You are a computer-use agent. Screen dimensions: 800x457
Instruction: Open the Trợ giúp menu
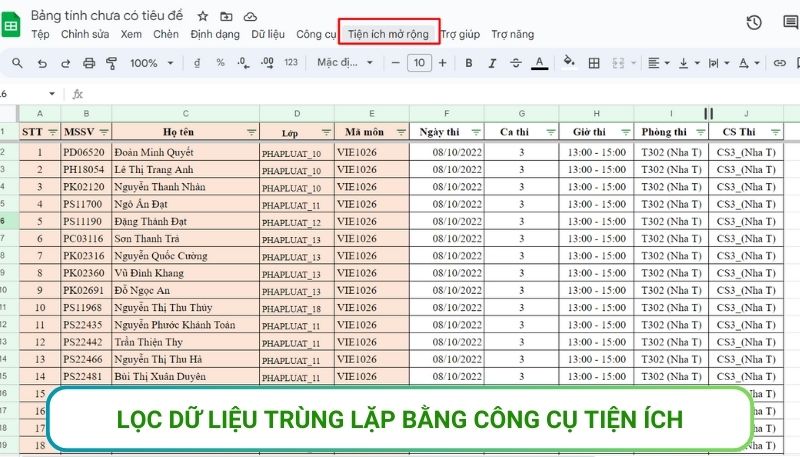460,34
